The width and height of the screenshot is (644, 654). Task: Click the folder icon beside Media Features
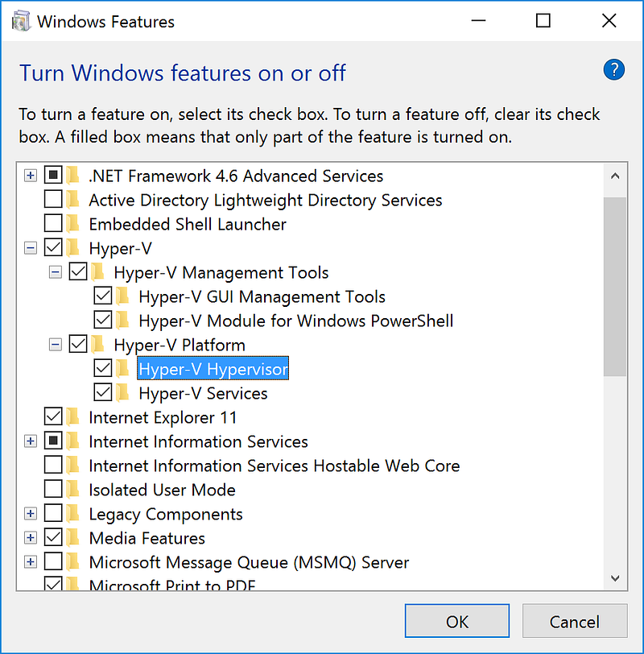73,538
